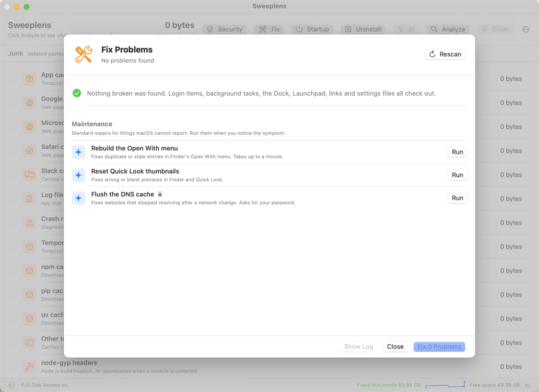The height and width of the screenshot is (392, 539).
Task: Click the Full Disk Access on status
Action: coord(44,385)
